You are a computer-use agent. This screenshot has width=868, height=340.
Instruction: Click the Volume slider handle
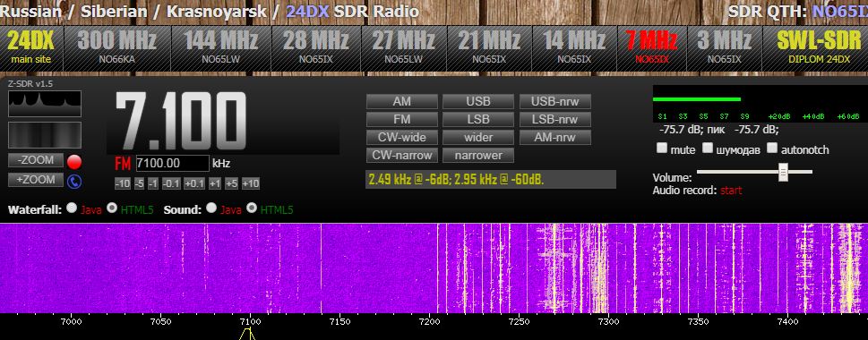[783, 172]
